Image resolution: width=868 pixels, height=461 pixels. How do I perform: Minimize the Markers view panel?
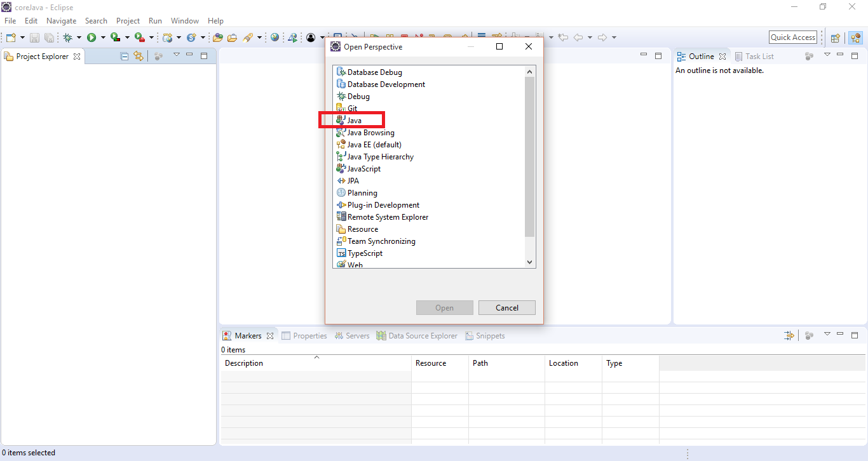point(840,333)
